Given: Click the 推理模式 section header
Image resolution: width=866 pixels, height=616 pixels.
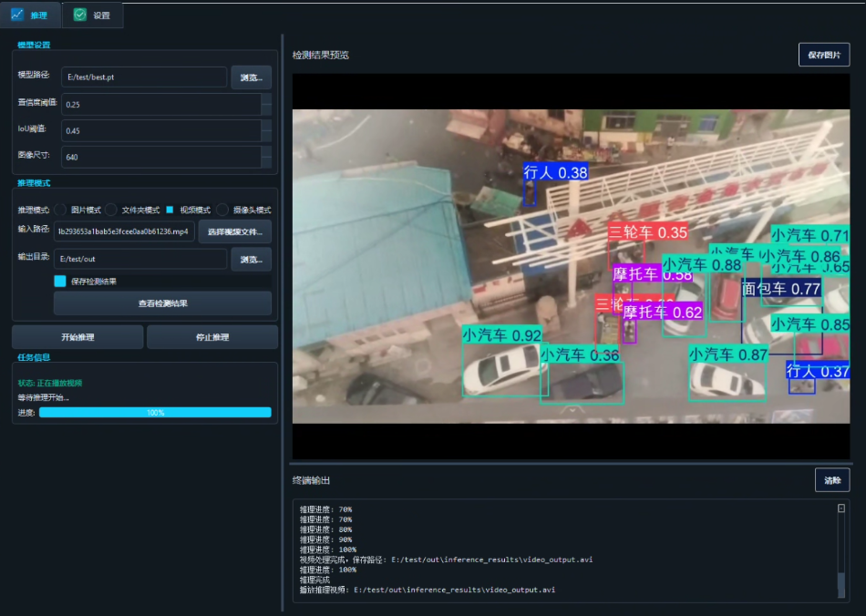Looking at the screenshot, I should pyautogui.click(x=34, y=182).
